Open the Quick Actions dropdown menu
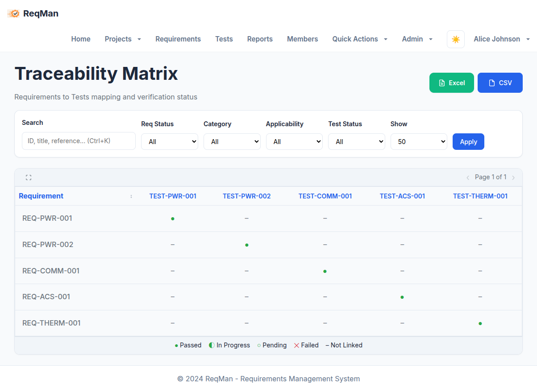This screenshot has height=392, width=537. (360, 39)
